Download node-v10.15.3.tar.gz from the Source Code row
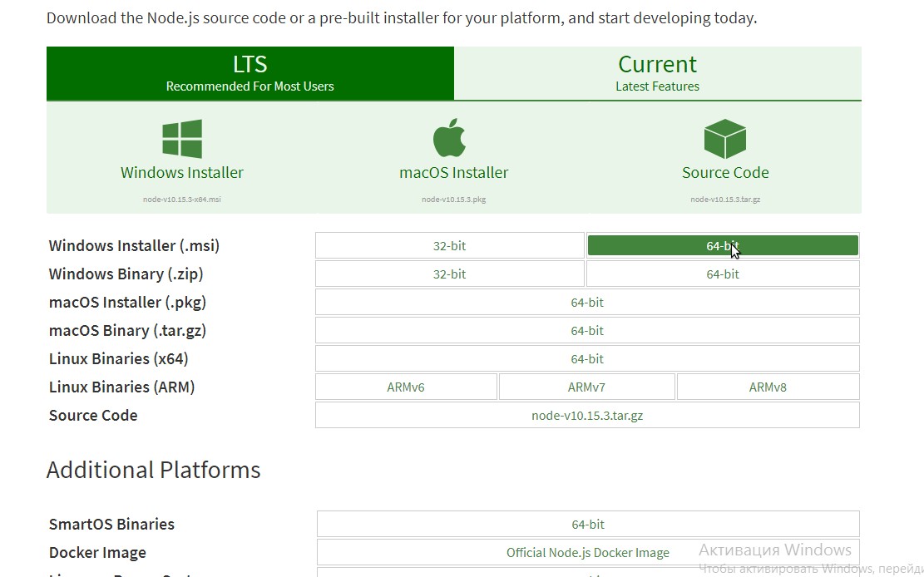924x577 pixels. point(587,416)
